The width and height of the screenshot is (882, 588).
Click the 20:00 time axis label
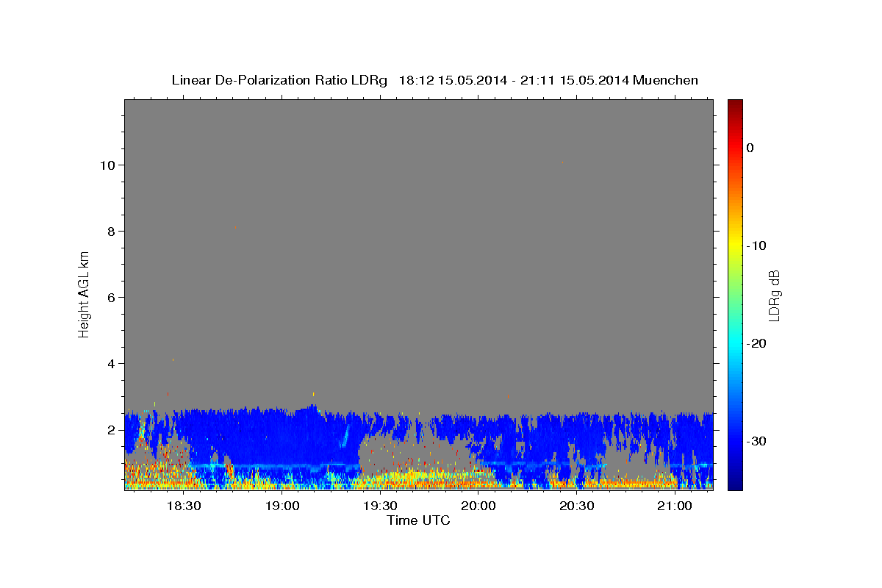pyautogui.click(x=478, y=506)
